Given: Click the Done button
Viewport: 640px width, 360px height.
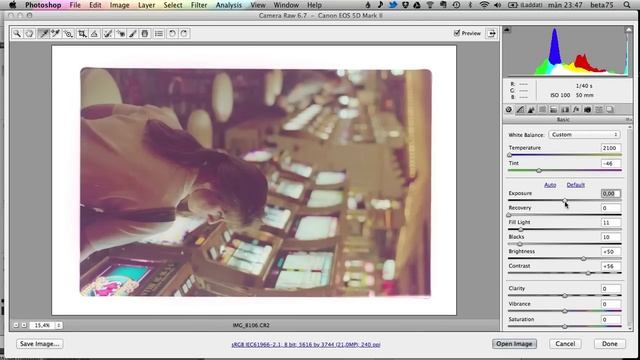Looking at the screenshot, I should [x=610, y=344].
